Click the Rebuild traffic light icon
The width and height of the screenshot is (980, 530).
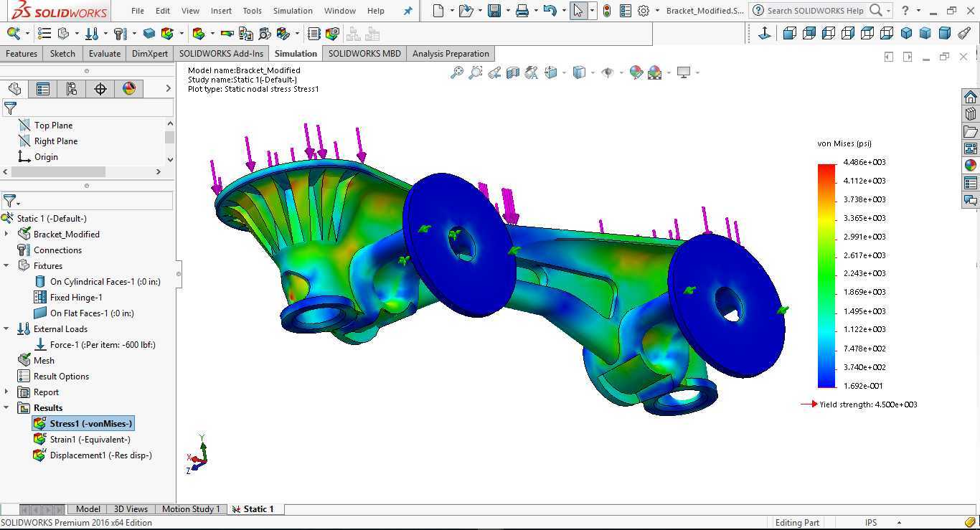[x=607, y=11]
